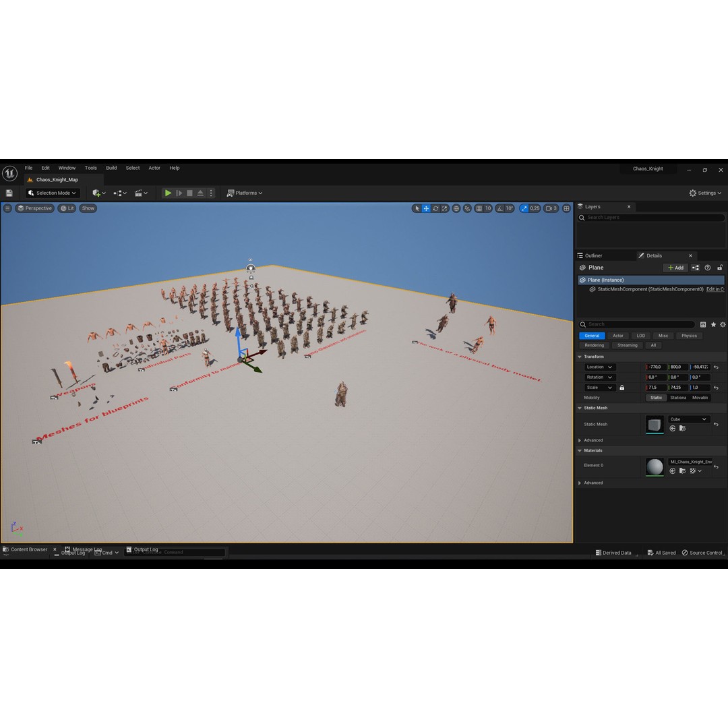
Task: Click the green Play button
Action: tap(168, 193)
